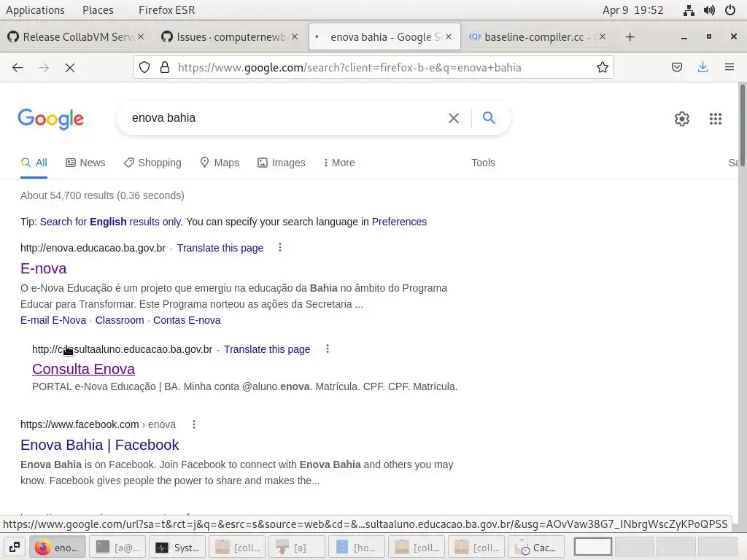Open the Classroom sitelink
Image resolution: width=747 pixels, height=560 pixels.
point(120,321)
